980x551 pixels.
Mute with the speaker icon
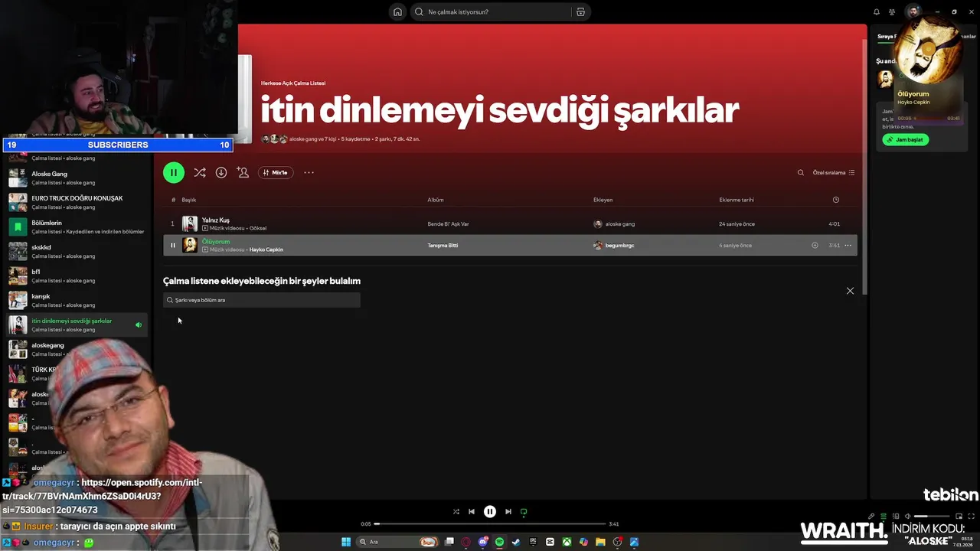908,517
